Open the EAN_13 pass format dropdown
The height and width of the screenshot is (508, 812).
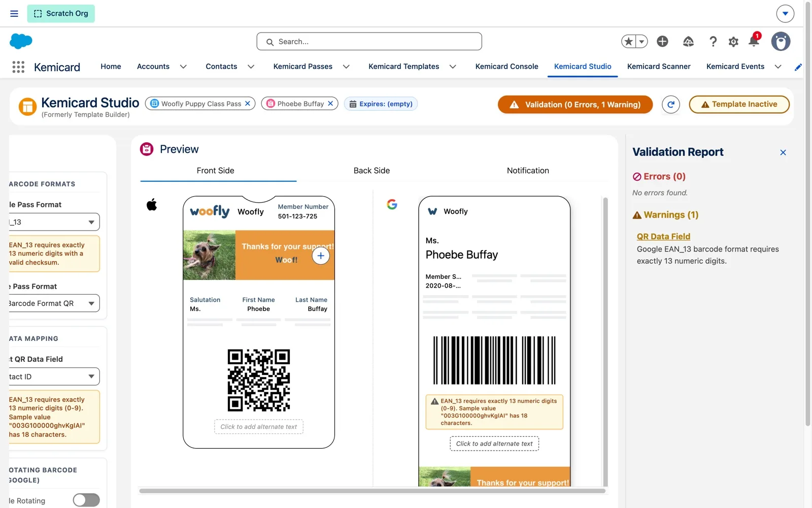54,222
